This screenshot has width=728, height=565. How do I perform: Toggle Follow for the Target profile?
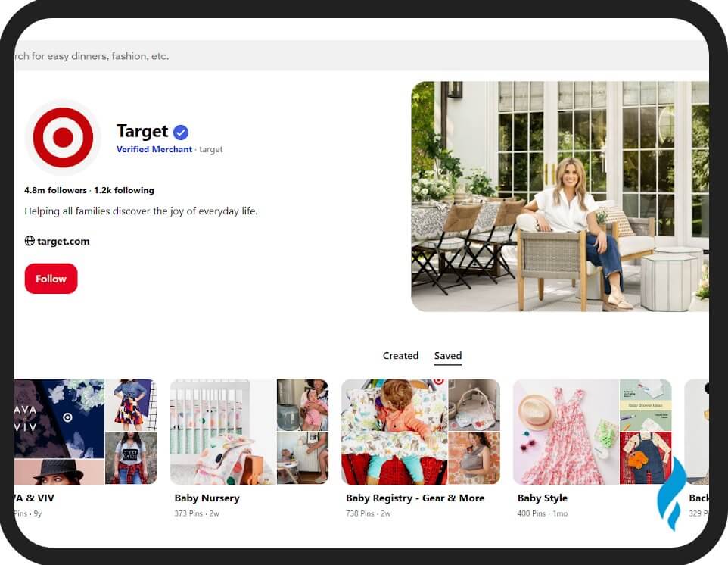coord(51,279)
